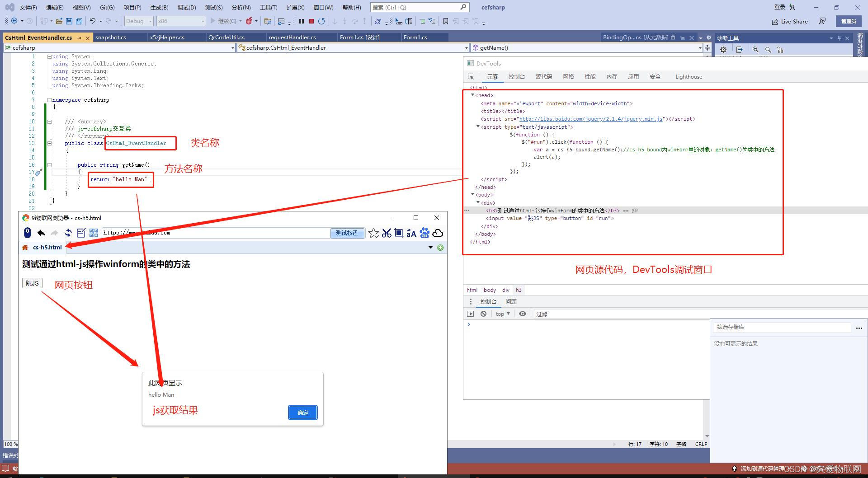The width and height of the screenshot is (868, 478).
Task: Click the 100% zoom control in status bar
Action: pos(10,444)
